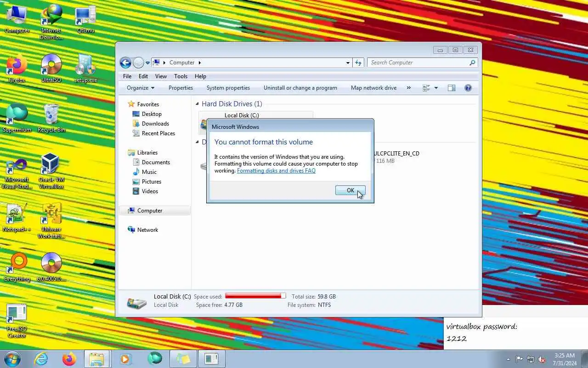Launch Microsoft Visual Studio desktop shortcut
This screenshot has width=588, height=368.
point(17,172)
